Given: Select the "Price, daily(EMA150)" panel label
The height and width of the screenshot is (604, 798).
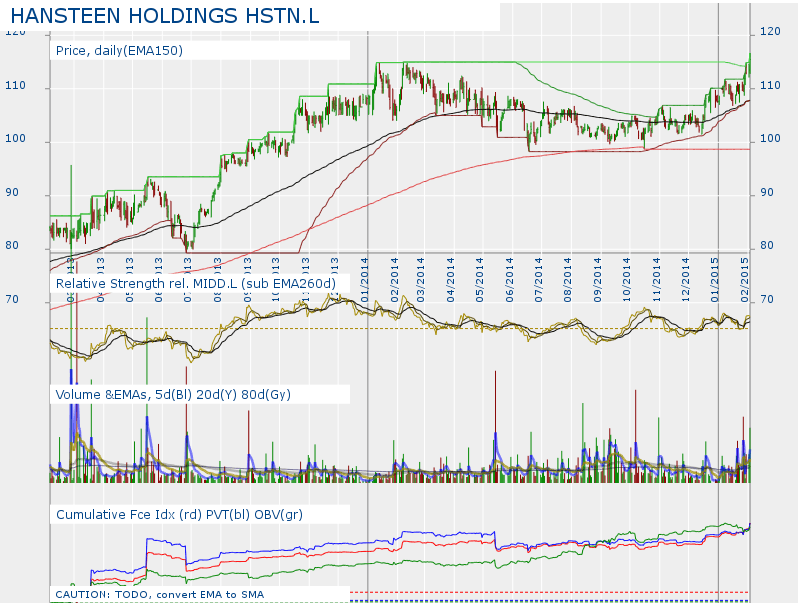Looking at the screenshot, I should (x=120, y=50).
